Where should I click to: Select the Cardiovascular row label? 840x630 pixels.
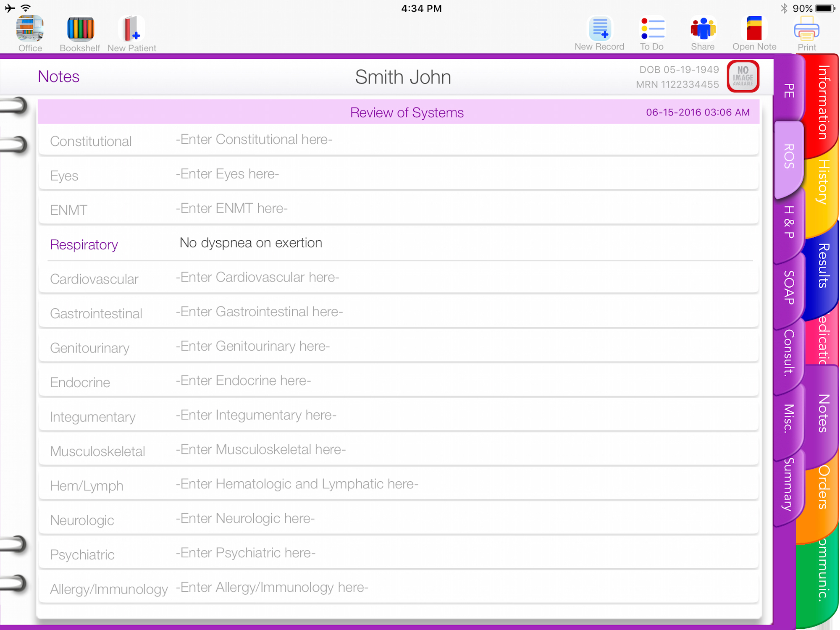pyautogui.click(x=94, y=279)
